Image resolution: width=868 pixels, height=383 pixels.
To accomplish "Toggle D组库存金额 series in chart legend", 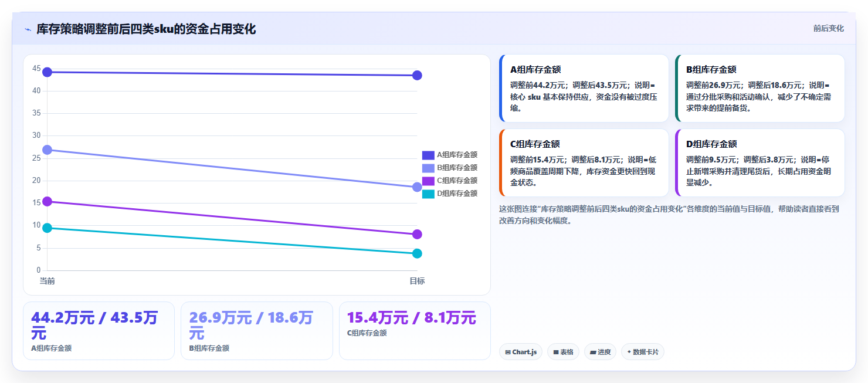I will 450,194.
